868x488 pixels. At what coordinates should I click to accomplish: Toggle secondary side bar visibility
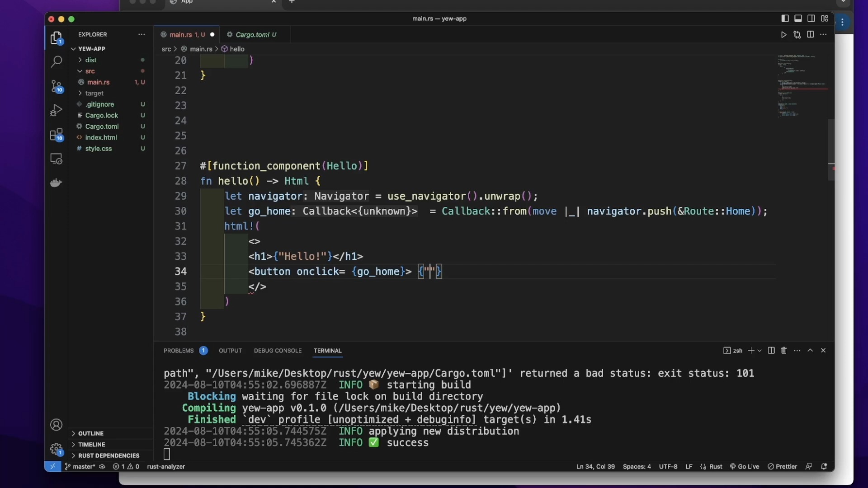(811, 19)
